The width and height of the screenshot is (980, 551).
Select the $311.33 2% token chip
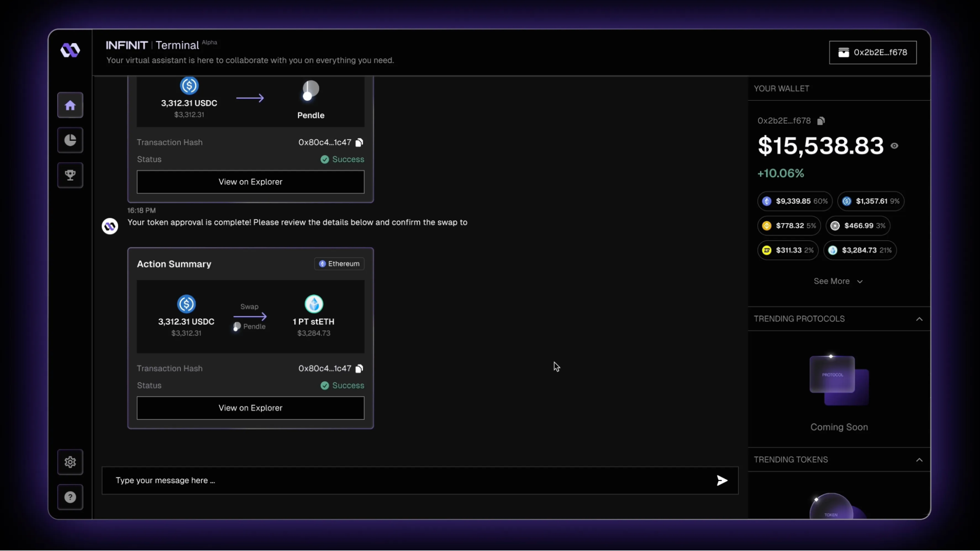coord(788,250)
